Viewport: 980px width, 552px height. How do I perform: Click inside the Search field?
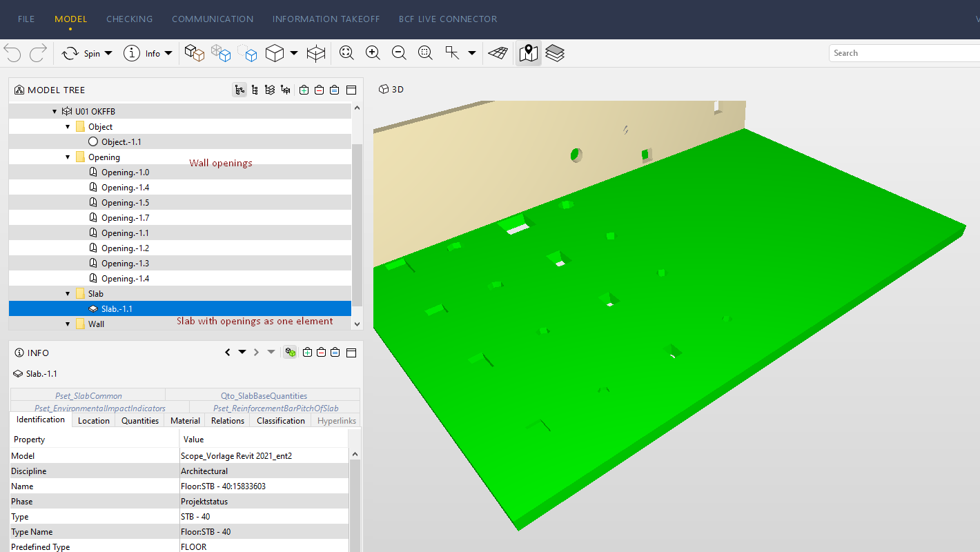897,52
